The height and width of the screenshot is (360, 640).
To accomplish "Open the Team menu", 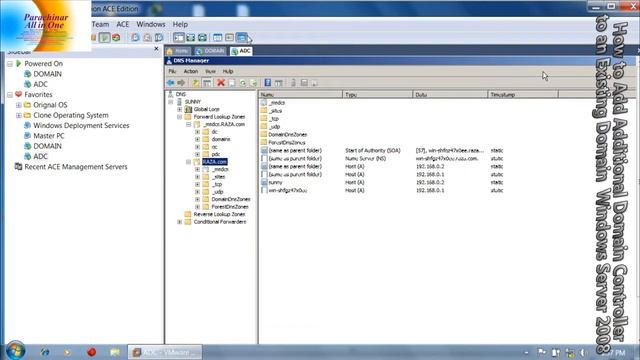I will coord(100,24).
